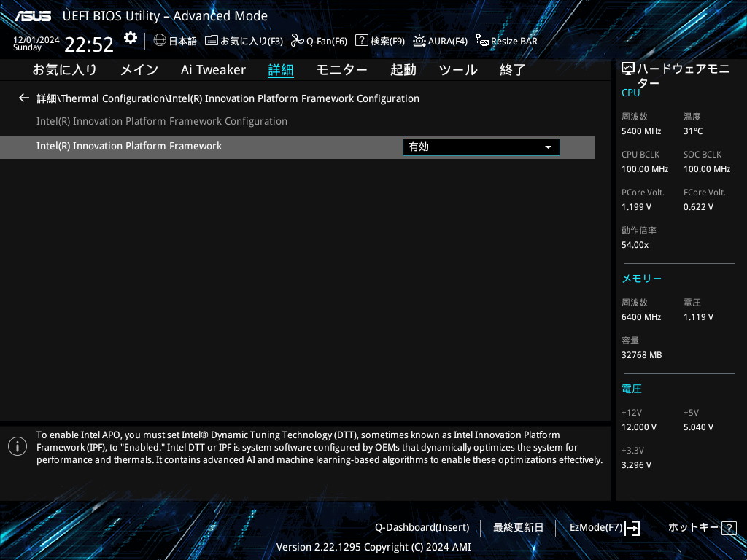This screenshot has width=747, height=560.
Task: Open the Ai Tweaker tab
Action: pyautogui.click(x=213, y=70)
